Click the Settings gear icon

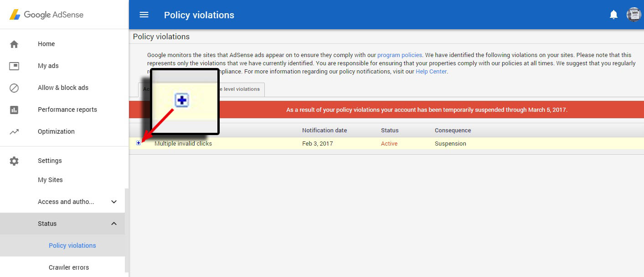(14, 161)
